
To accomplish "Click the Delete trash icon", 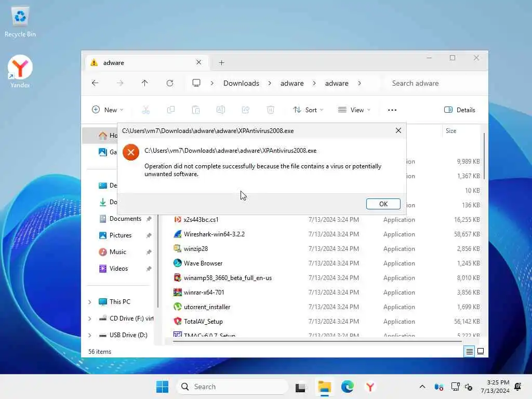I will click(x=270, y=110).
